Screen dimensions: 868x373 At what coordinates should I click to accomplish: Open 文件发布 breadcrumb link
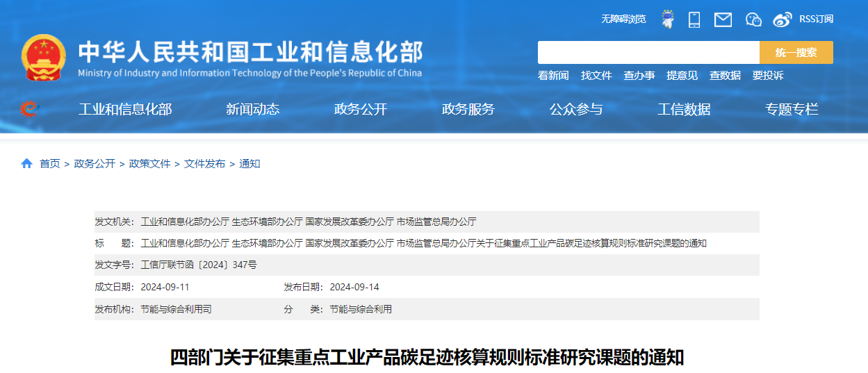click(x=204, y=164)
